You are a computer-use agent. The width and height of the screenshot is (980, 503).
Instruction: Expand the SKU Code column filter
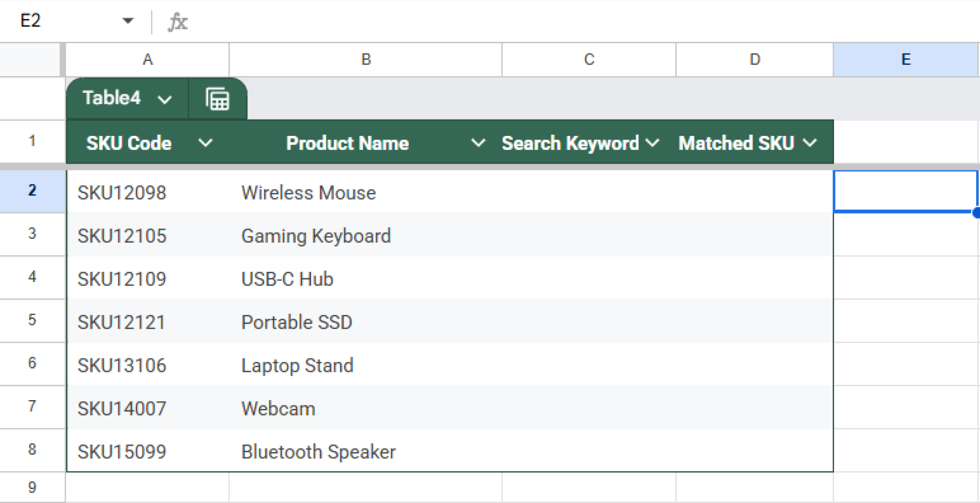click(205, 143)
